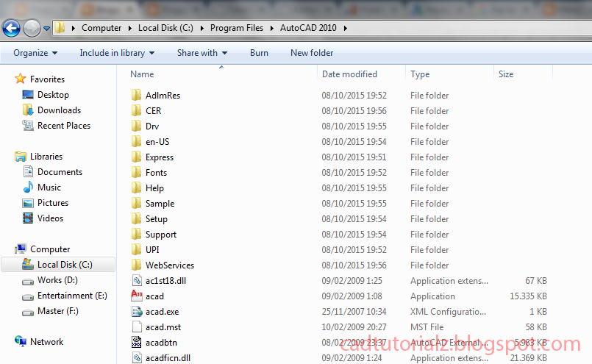Open Desktop in the navigation pane
The image size is (592, 364).
(53, 95)
